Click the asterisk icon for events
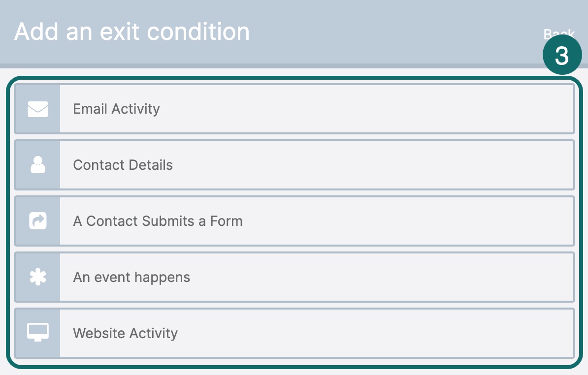Screen dimensions: 588x375 [x=37, y=277]
